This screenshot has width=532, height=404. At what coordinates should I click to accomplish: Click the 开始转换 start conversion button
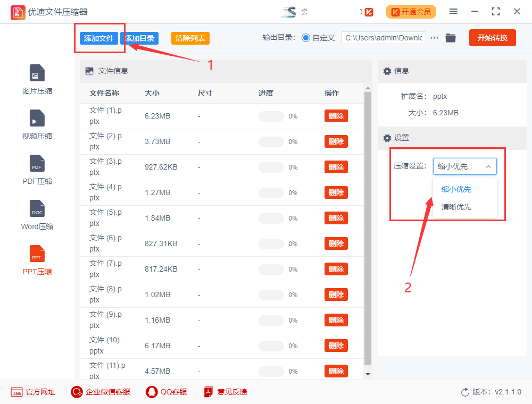click(x=492, y=38)
